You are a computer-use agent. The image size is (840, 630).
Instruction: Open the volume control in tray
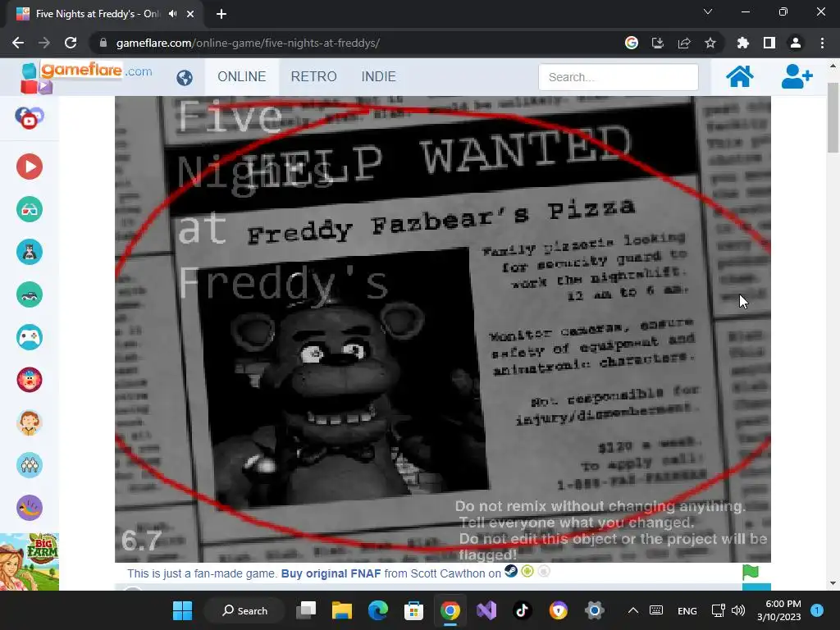click(x=738, y=610)
